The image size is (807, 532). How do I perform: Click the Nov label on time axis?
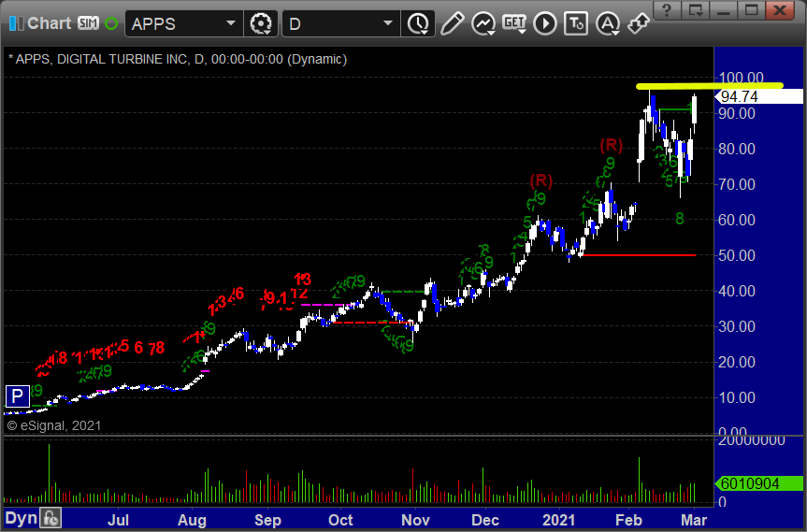click(415, 520)
